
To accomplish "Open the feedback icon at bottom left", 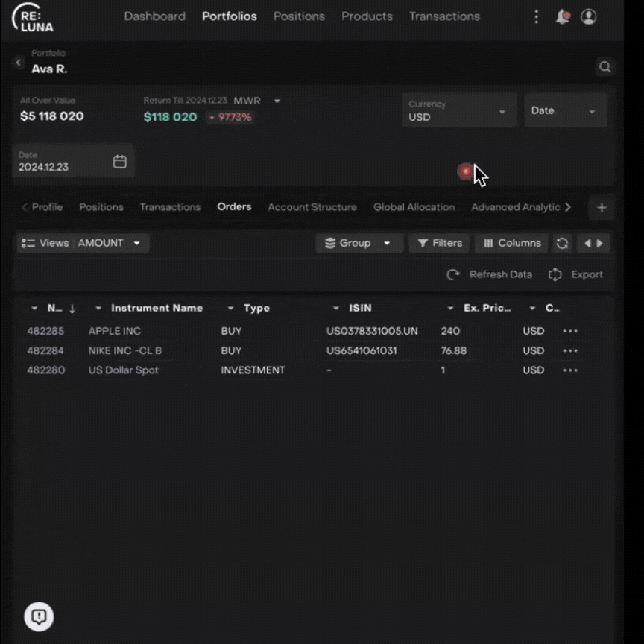I will pyautogui.click(x=39, y=616).
